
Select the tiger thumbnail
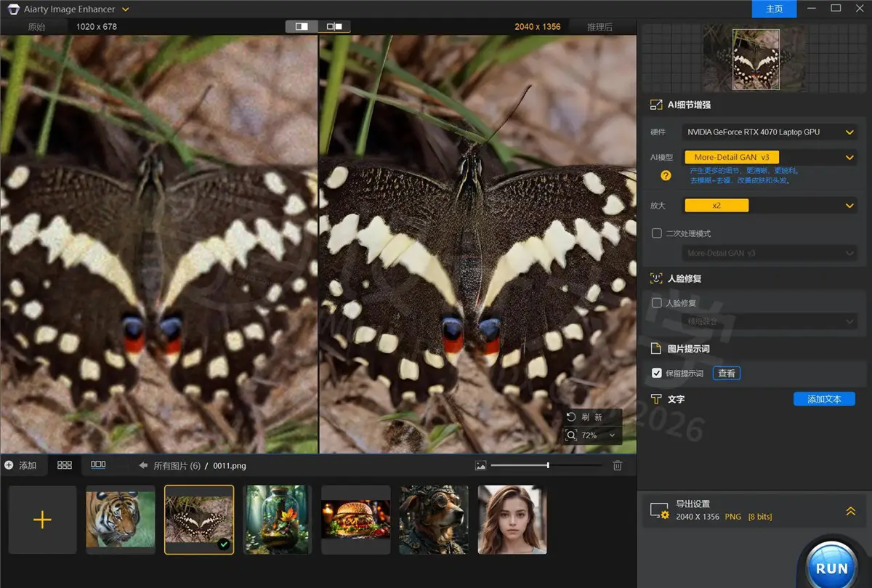(121, 520)
